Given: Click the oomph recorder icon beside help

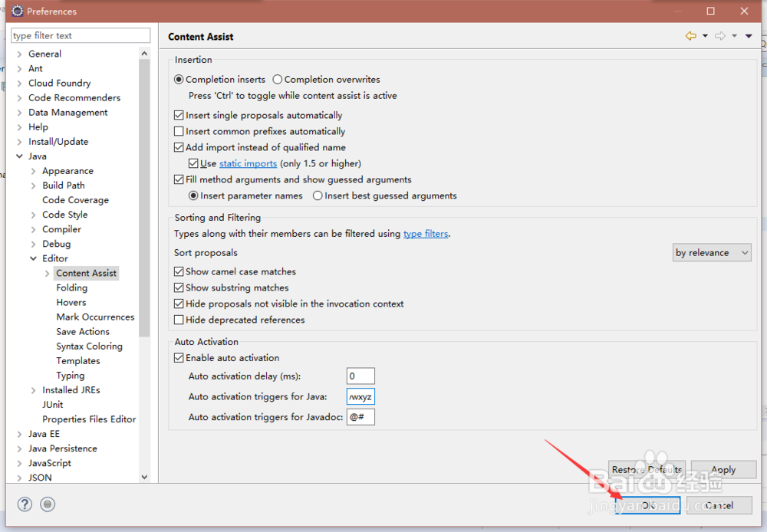Looking at the screenshot, I should (x=48, y=504).
